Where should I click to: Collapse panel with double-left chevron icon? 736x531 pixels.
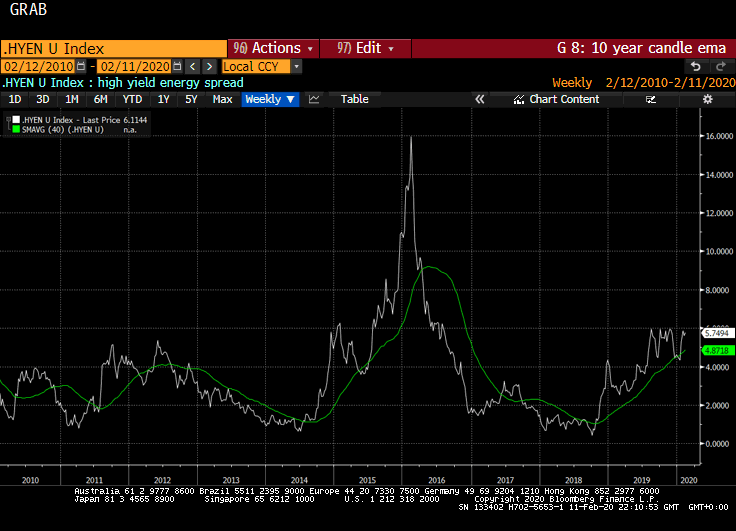(479, 99)
